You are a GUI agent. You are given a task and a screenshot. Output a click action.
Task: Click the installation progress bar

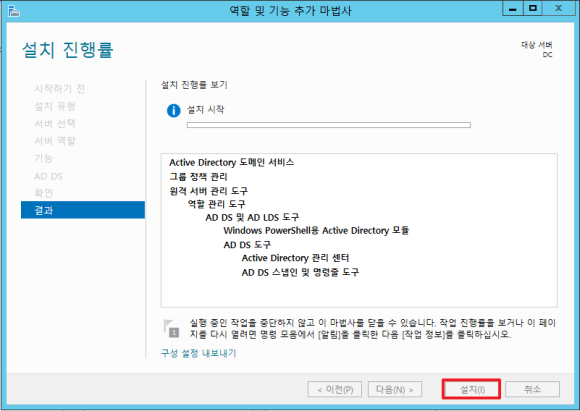328,125
